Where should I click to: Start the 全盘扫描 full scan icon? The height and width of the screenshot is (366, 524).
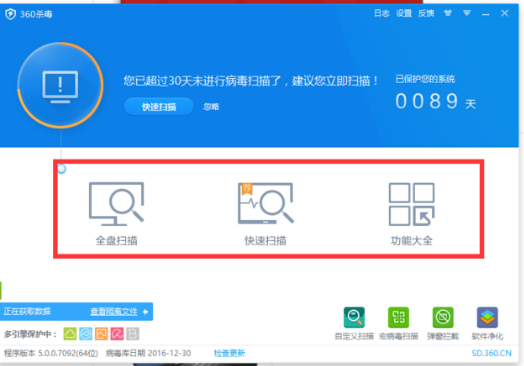coord(117,204)
